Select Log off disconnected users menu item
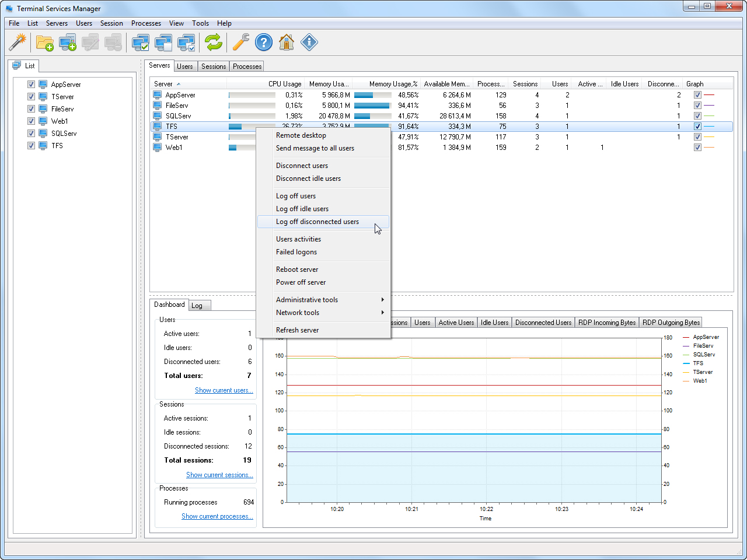 [x=317, y=222]
